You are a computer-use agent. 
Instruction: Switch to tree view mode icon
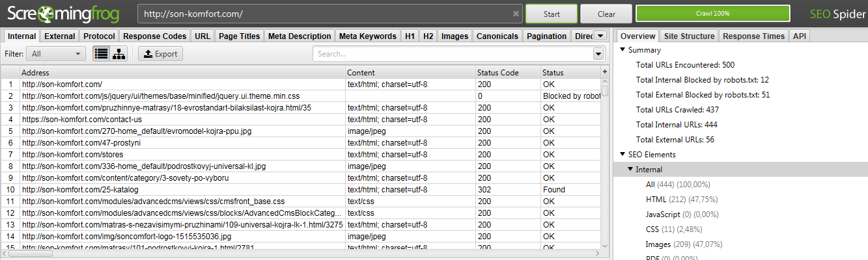coord(119,54)
